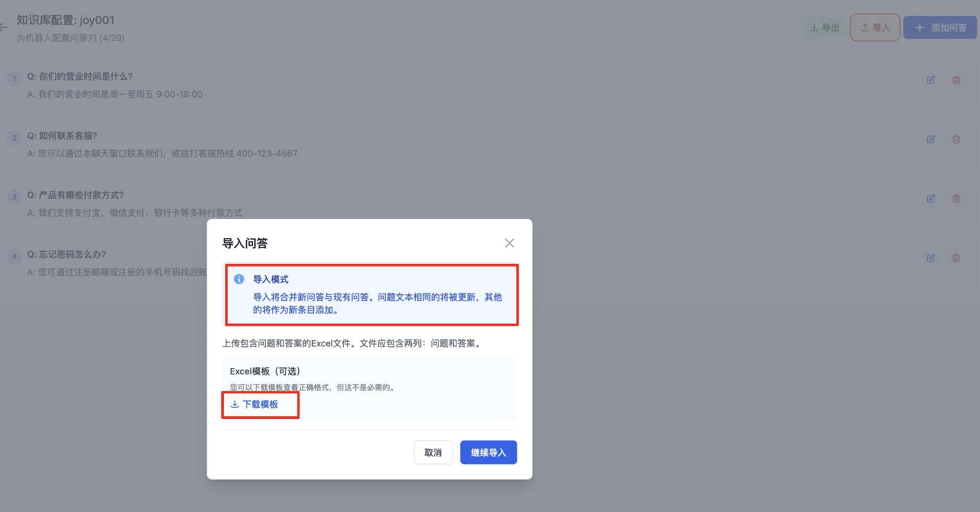This screenshot has height=512, width=980.
Task: Delete the 产品有哪些付款方式 entry
Action: click(956, 198)
